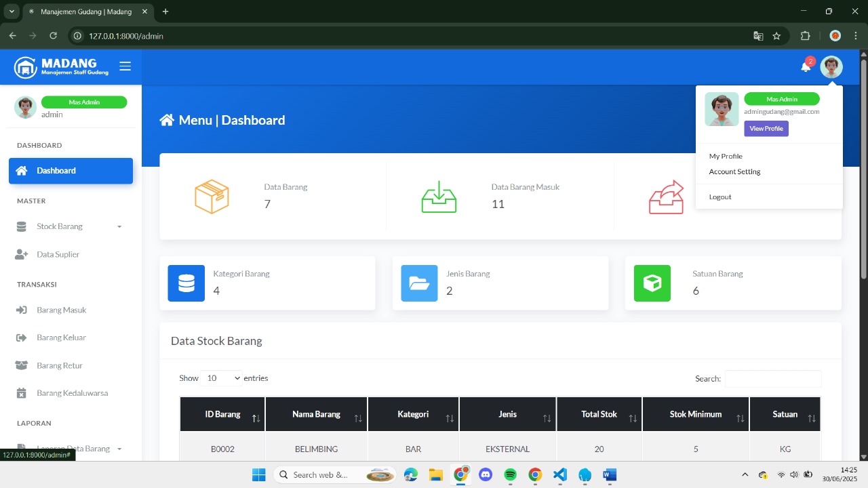
Task: Click the Jenis Barang folder icon
Action: (x=419, y=283)
